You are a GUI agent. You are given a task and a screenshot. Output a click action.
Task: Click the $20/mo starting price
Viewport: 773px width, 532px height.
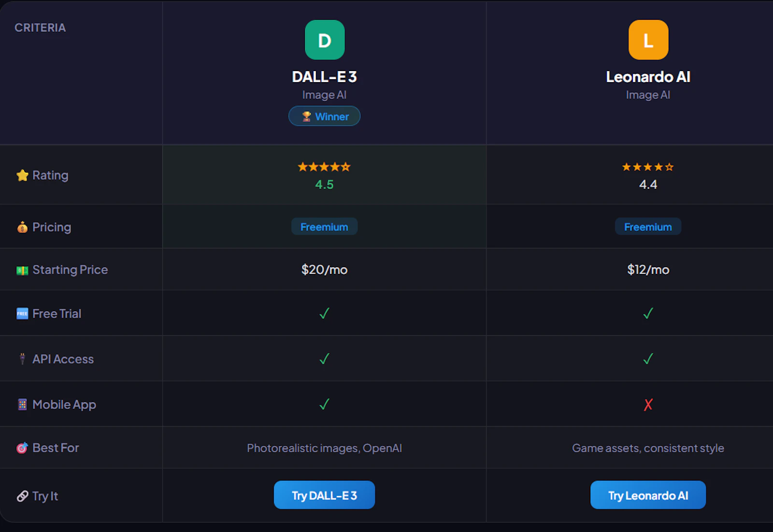(324, 270)
